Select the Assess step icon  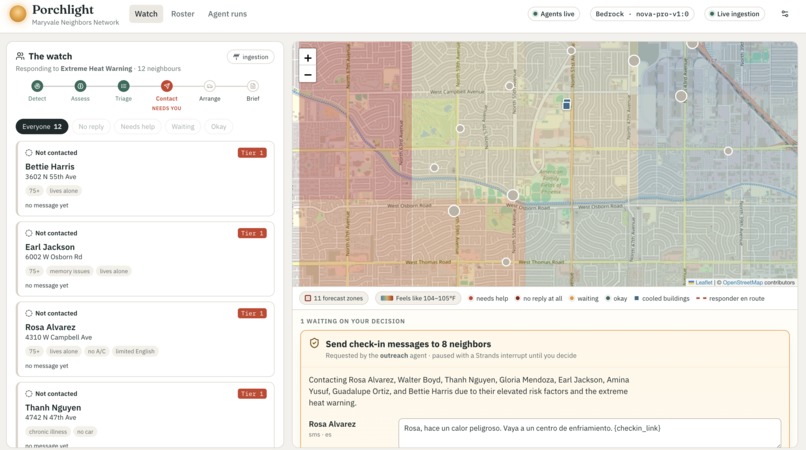80,86
